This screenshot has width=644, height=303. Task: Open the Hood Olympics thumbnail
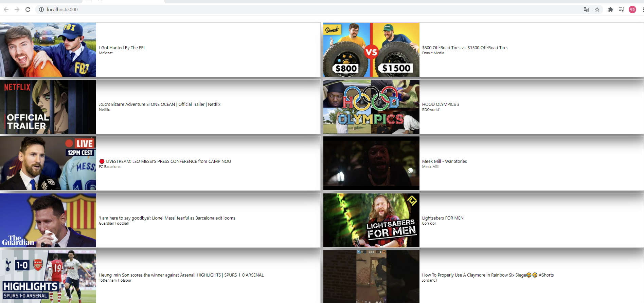pyautogui.click(x=371, y=107)
